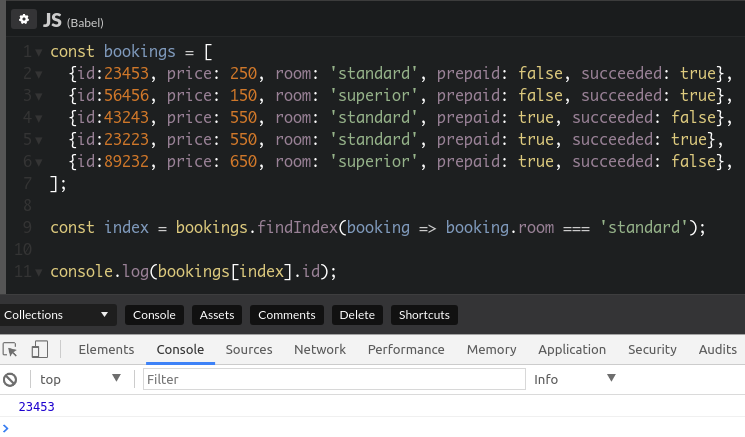745x437 pixels.
Task: Click the Delete button
Action: (357, 315)
